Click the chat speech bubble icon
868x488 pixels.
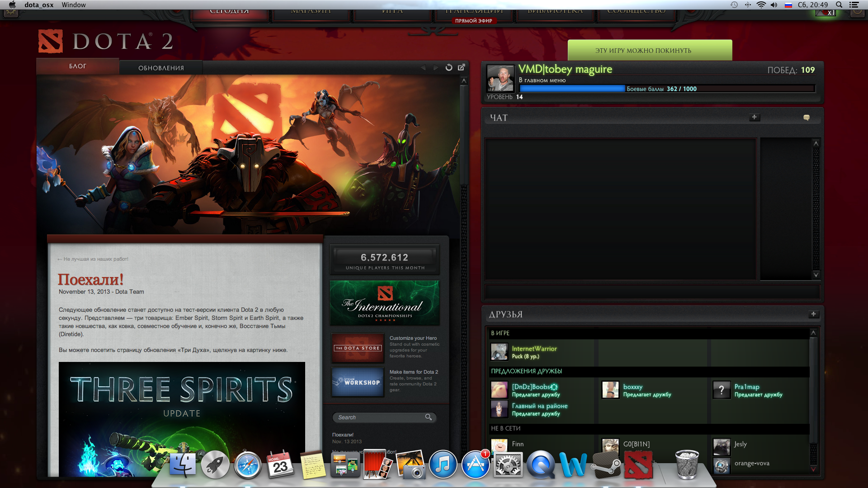click(x=806, y=117)
